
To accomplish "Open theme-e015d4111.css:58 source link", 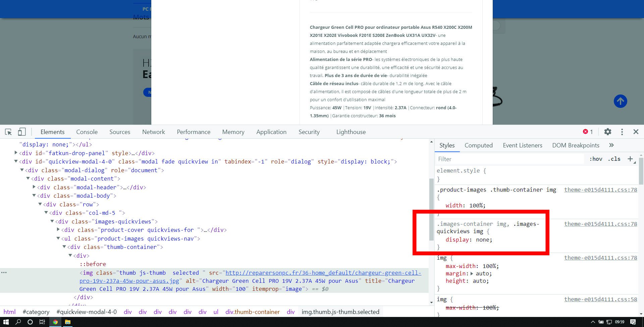I will [600, 299].
